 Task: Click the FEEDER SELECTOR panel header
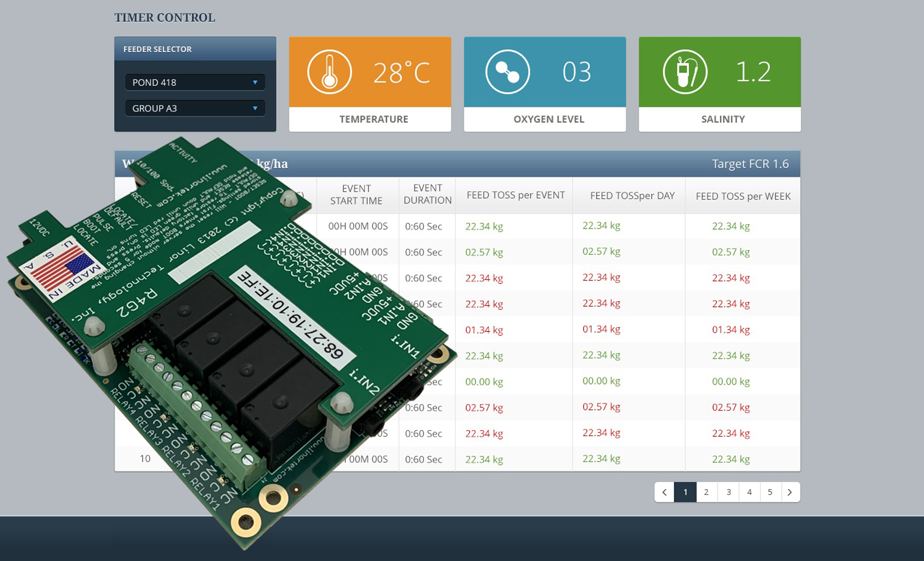point(195,49)
